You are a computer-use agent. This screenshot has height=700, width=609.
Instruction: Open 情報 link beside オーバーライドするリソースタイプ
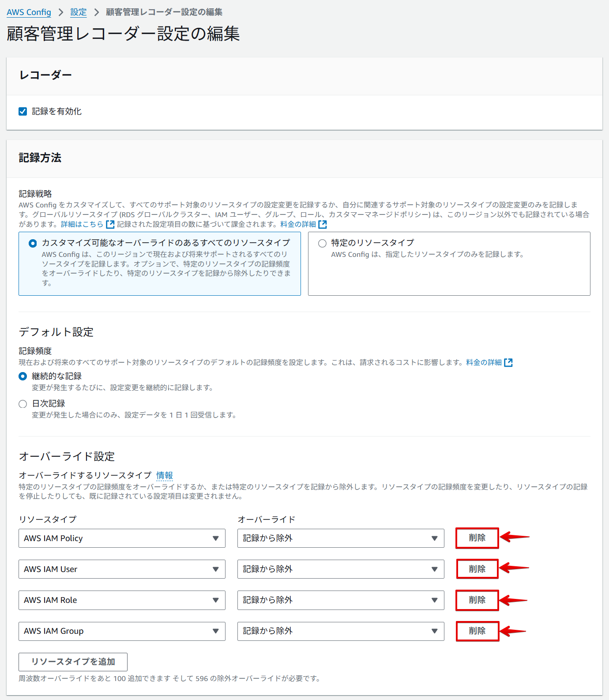pyautogui.click(x=165, y=475)
